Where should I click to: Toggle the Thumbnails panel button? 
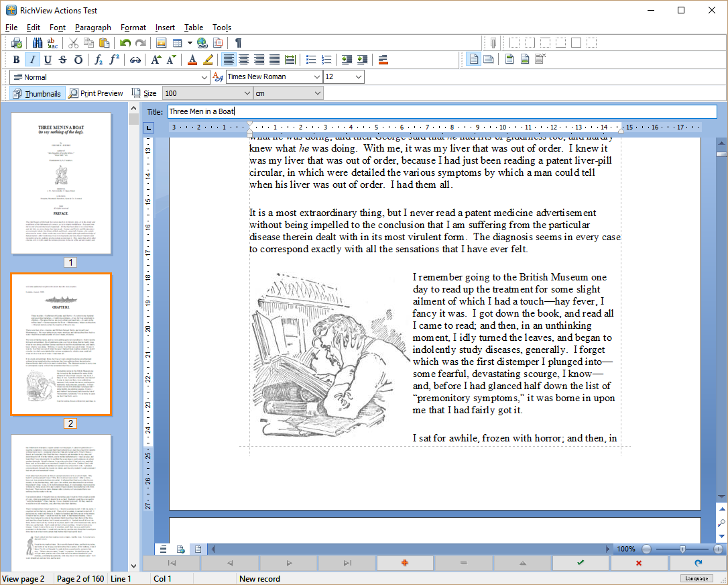pos(37,93)
